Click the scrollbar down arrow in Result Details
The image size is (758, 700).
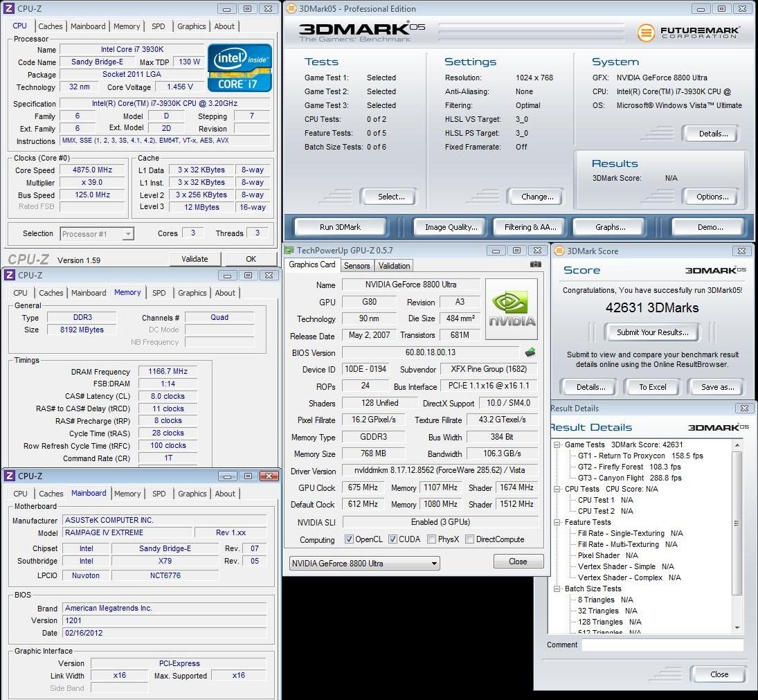[x=737, y=628]
